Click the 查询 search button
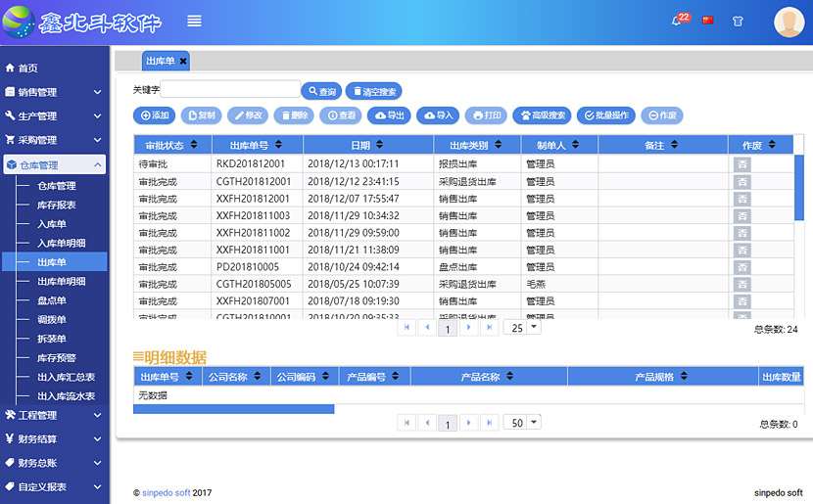This screenshot has height=504, width=813. 321,91
